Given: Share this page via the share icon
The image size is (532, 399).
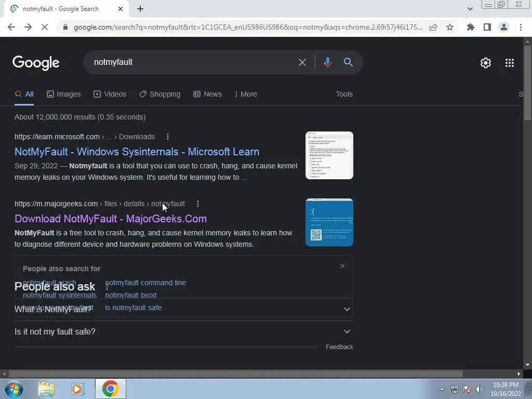Looking at the screenshot, I should tap(433, 27).
